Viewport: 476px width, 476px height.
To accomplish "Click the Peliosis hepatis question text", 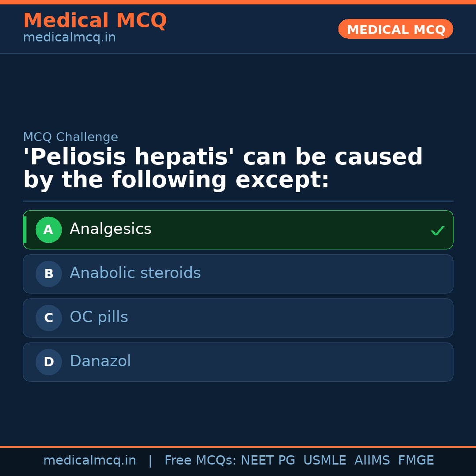I will coord(223,169).
